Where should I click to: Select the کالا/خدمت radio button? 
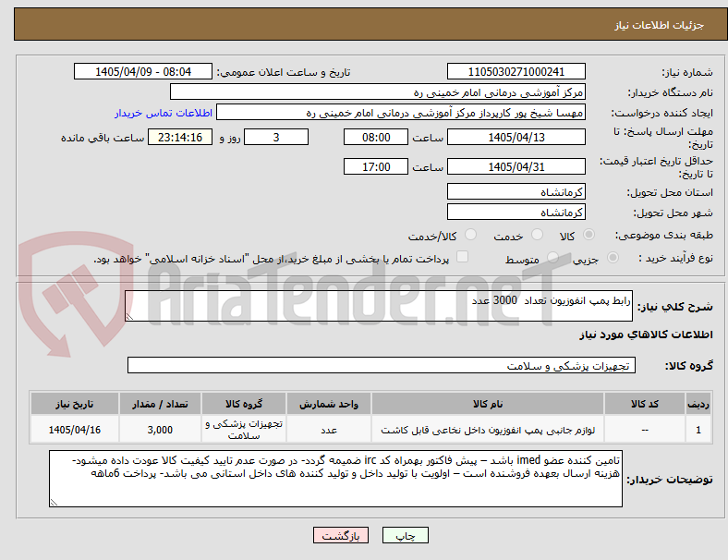tap(471, 235)
